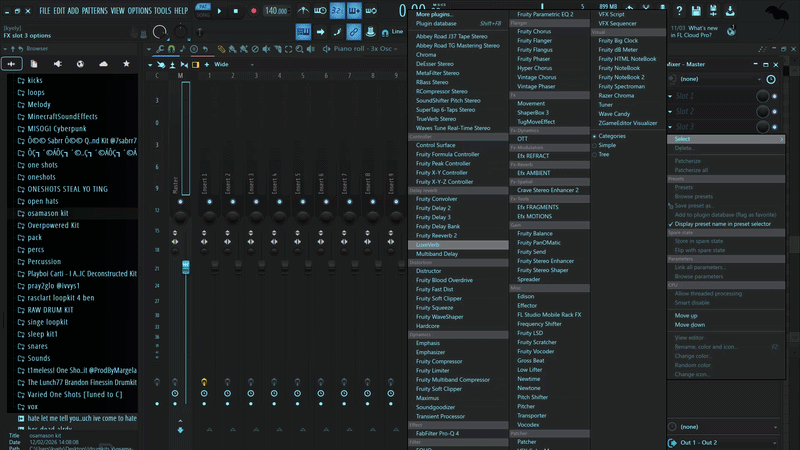The height and width of the screenshot is (450, 800).
Task: Select the browser cloud tab
Action: [103, 64]
